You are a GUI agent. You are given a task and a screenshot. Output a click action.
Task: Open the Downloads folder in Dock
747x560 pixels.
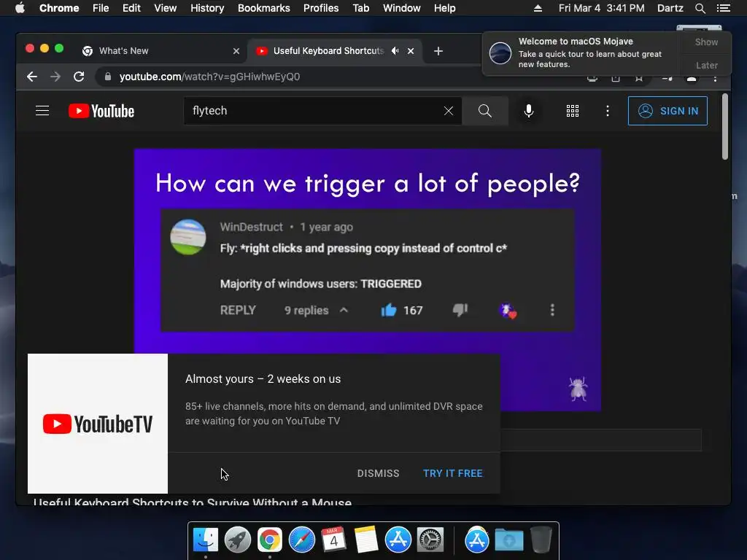(x=508, y=540)
